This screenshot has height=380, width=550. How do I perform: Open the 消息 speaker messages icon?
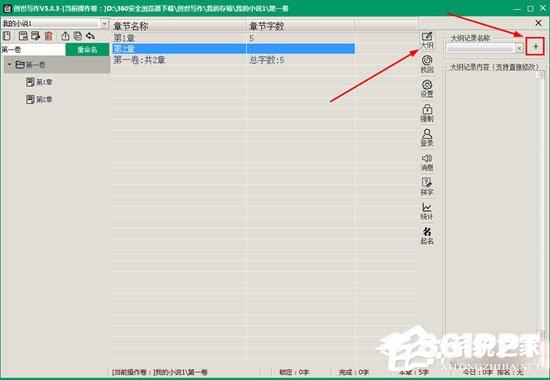coord(427,162)
